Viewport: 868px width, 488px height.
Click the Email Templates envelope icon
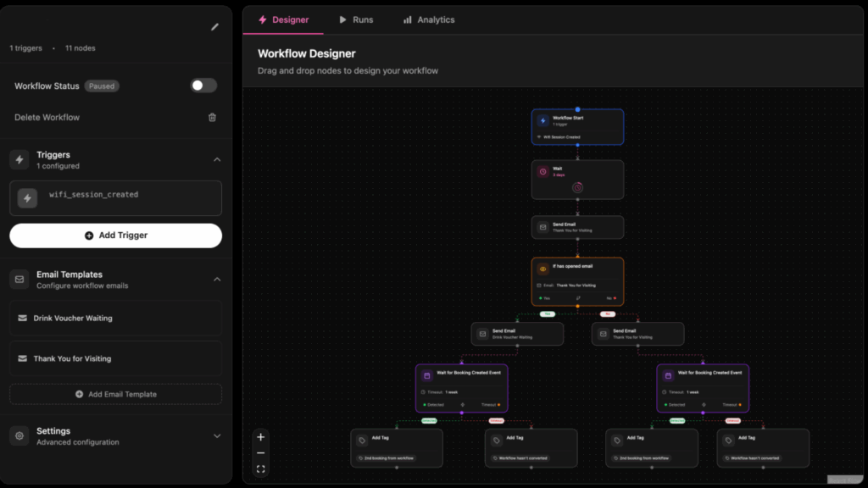(19, 280)
